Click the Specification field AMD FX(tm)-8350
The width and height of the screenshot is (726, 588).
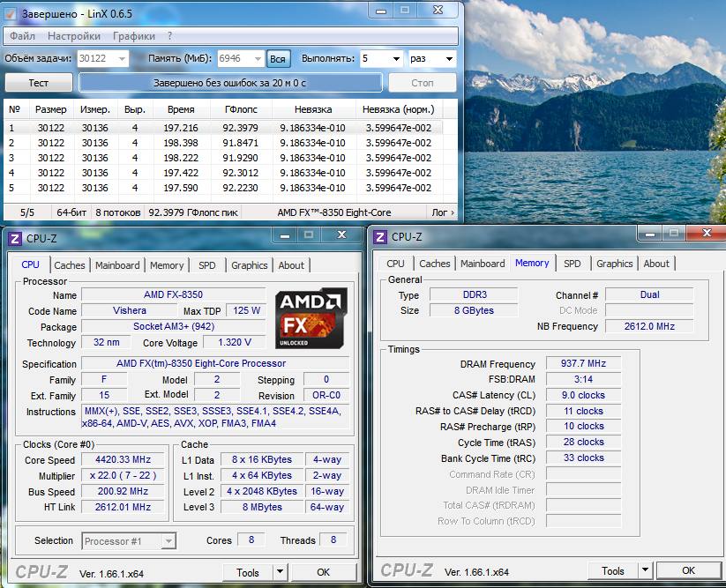click(x=216, y=363)
